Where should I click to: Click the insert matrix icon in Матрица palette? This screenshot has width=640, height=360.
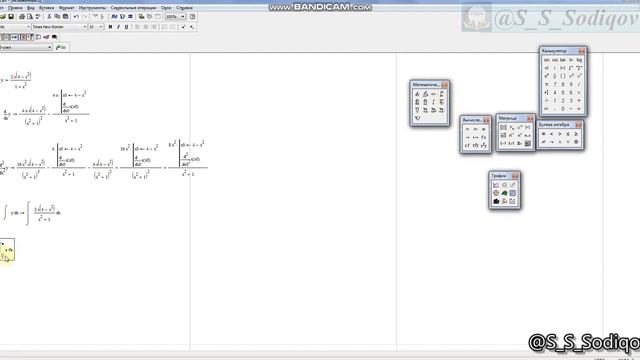[x=503, y=127]
